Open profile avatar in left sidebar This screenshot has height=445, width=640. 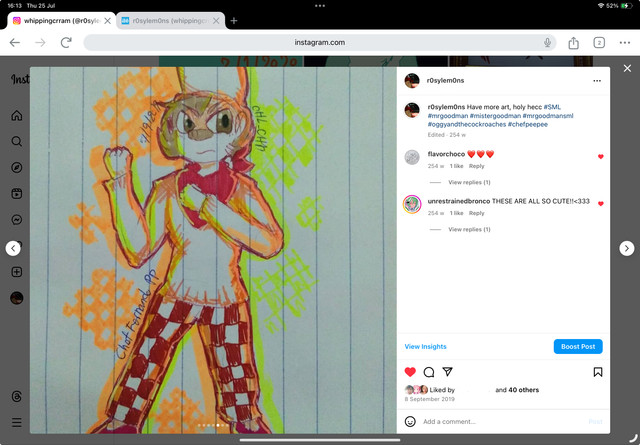(17, 298)
